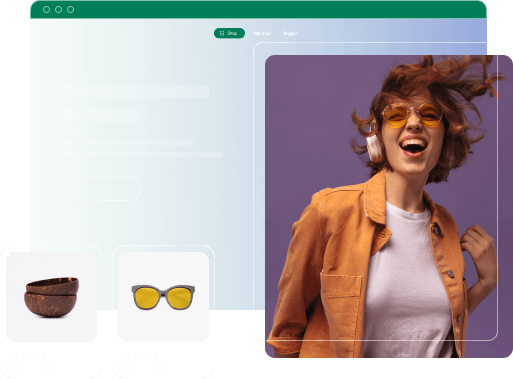Screen dimensions: 513x379
Task: Click the green browser title bar
Action: [258, 10]
